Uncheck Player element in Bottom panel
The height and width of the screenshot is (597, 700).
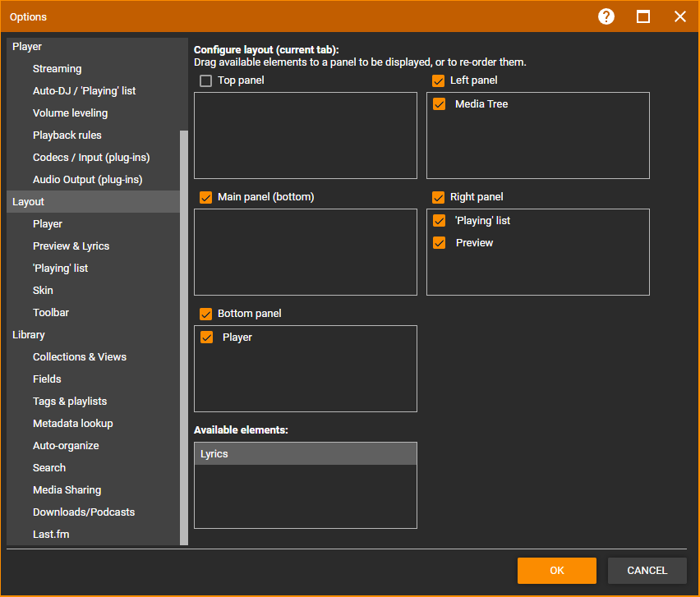tap(207, 337)
